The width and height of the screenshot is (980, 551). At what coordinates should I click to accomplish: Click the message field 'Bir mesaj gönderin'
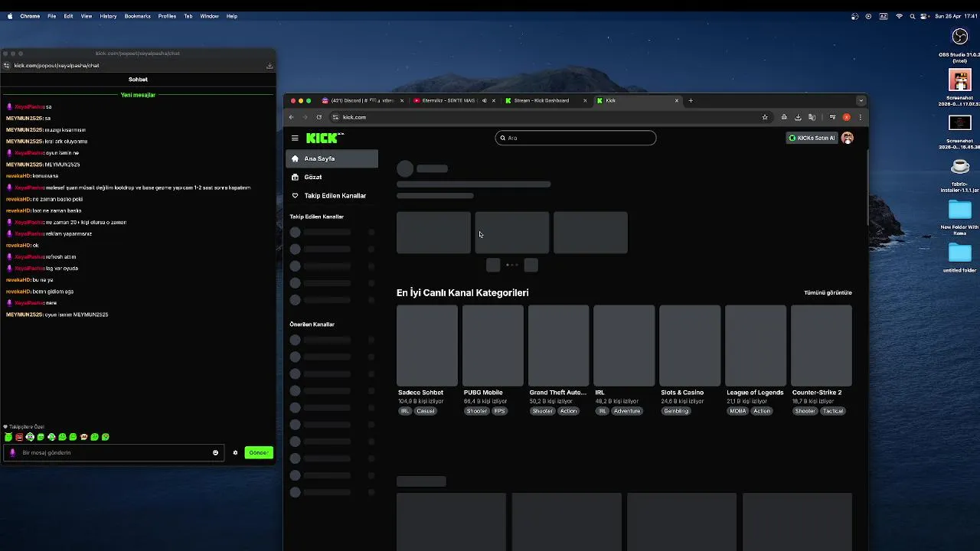pos(115,452)
